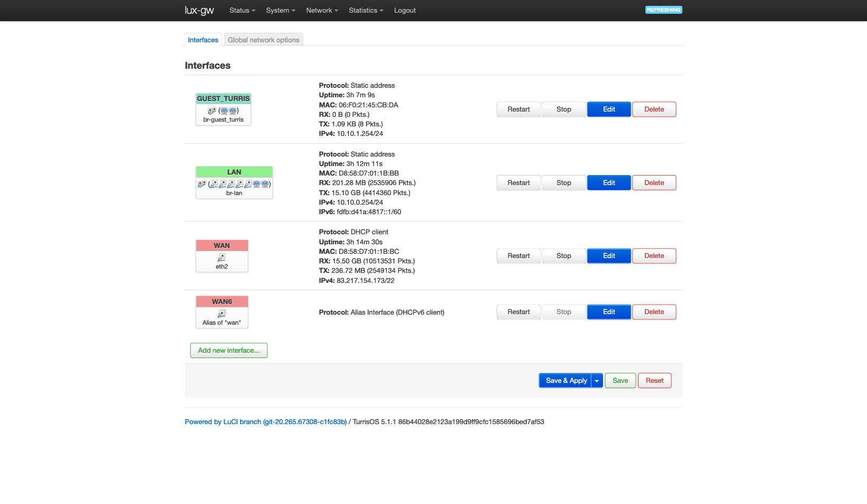Click the eth2 device label
Screen dimensions: 867x504
pyautogui.click(x=222, y=267)
